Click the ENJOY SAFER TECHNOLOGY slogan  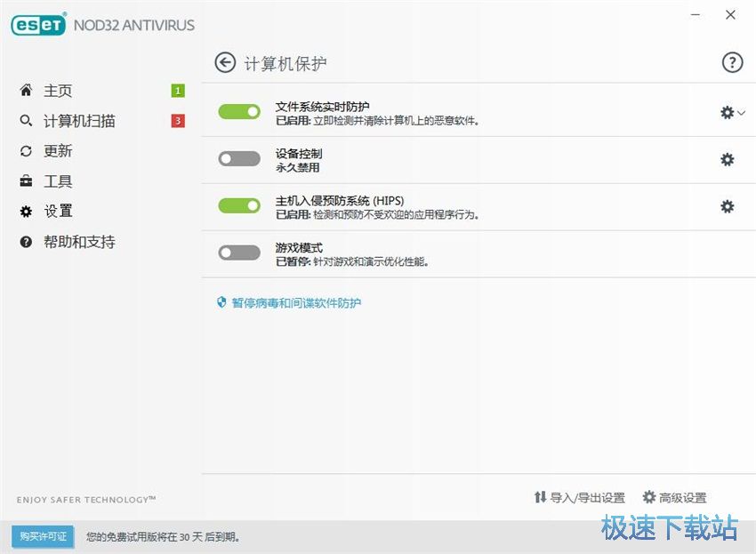(x=86, y=500)
